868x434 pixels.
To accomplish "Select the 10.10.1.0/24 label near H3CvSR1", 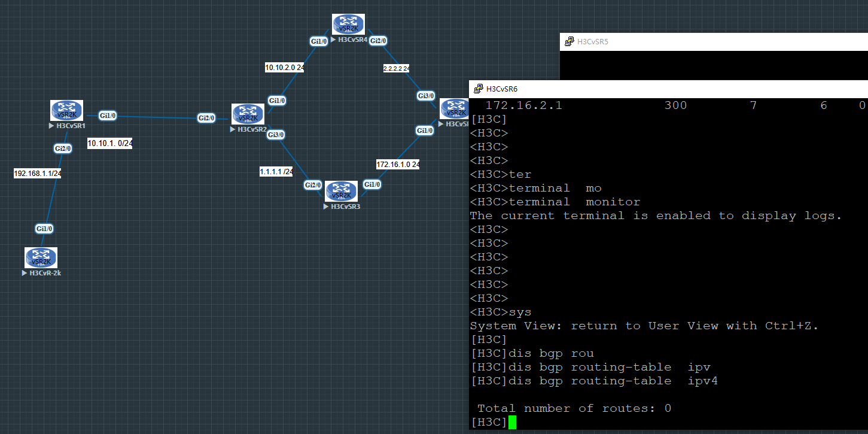I will (x=110, y=144).
